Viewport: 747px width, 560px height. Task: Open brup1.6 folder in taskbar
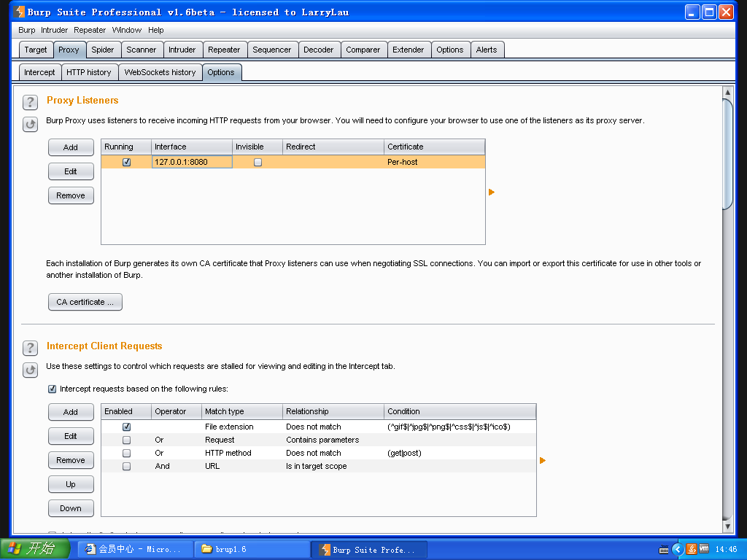[252, 550]
